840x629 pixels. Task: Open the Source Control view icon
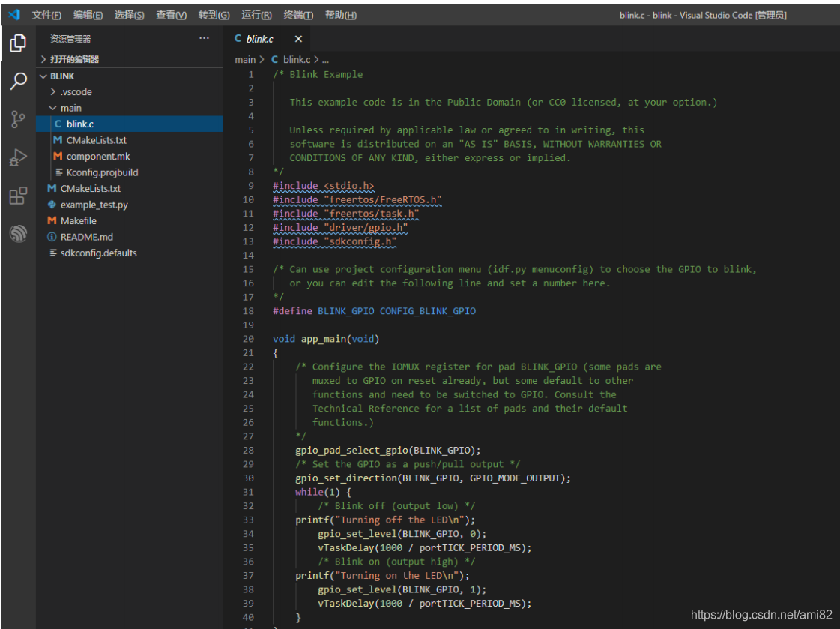coord(18,119)
